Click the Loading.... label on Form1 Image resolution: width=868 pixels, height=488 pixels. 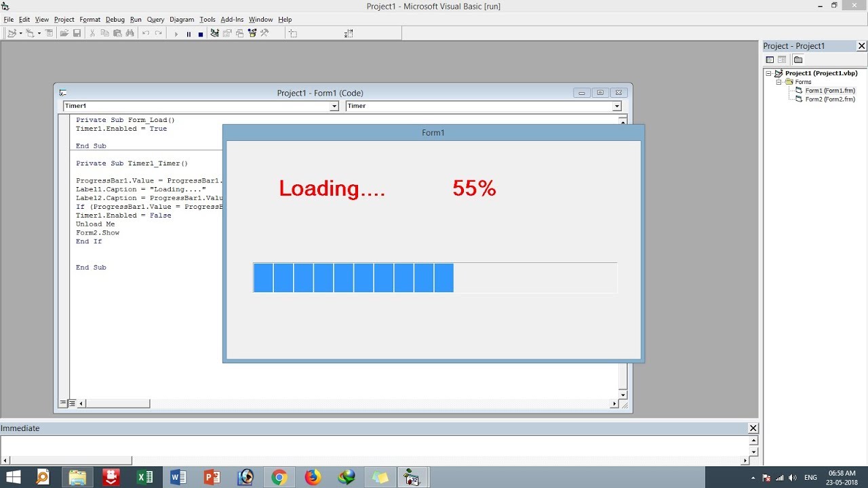point(332,188)
